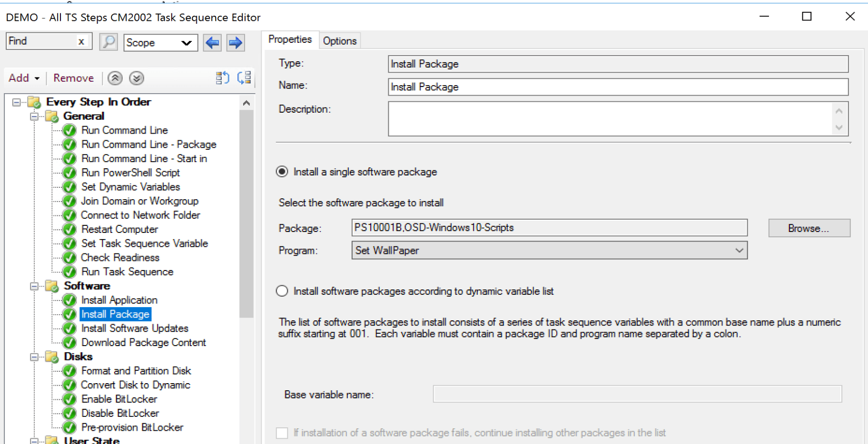868x444 pixels.
Task: Select Install a single software package
Action: 282,172
